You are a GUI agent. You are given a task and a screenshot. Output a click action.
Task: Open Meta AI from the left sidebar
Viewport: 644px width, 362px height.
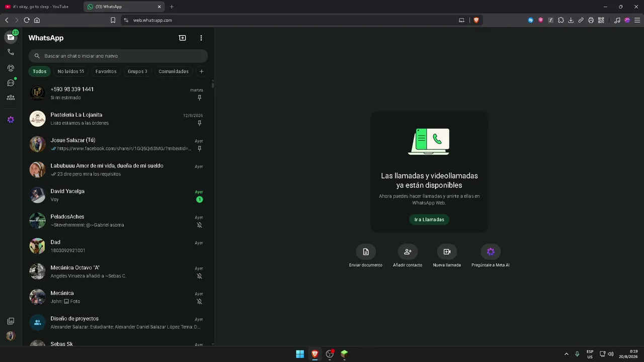point(11,120)
